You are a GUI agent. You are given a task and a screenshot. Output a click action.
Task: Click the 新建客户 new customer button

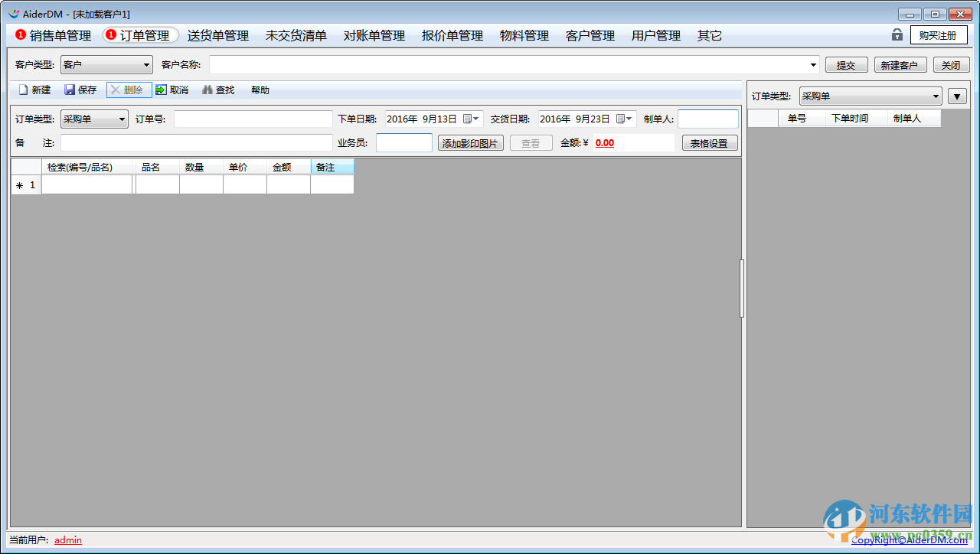pyautogui.click(x=900, y=64)
